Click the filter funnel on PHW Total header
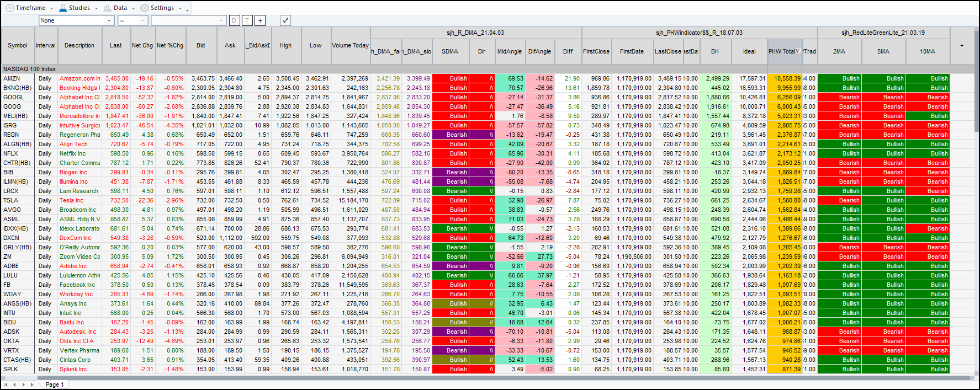 coord(798,51)
